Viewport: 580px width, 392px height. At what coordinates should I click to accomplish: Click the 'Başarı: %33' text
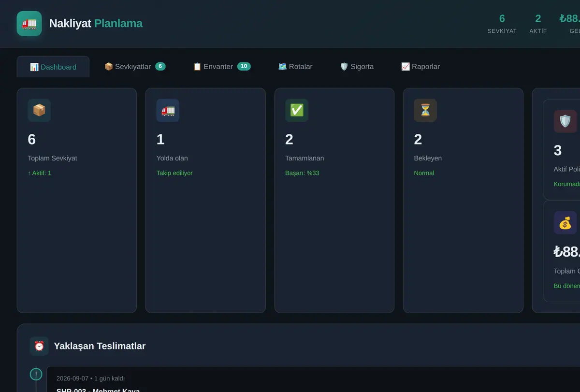[x=302, y=173]
